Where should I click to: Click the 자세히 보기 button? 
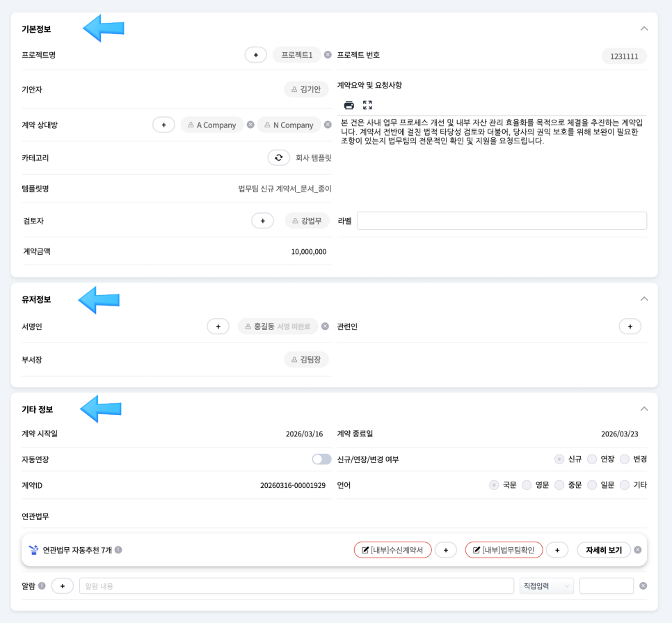click(604, 550)
